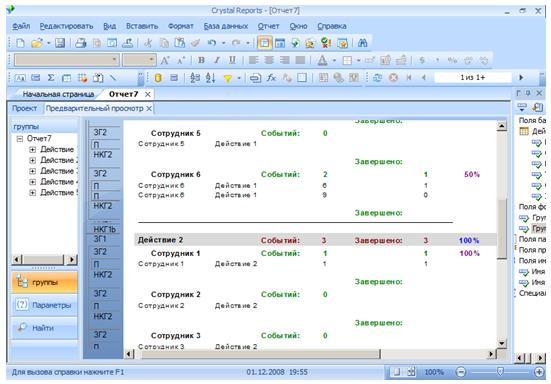Viewport: 551px width, 384px height.
Task: Expand the Действие 1 tree node
Action: point(33,150)
